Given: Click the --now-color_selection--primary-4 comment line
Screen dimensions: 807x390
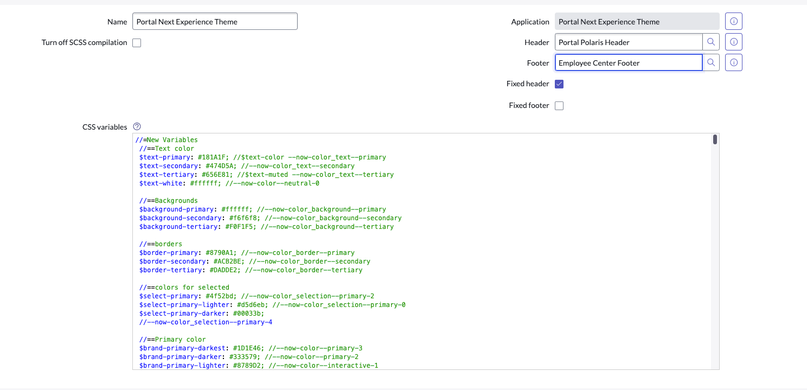Looking at the screenshot, I should (x=205, y=322).
